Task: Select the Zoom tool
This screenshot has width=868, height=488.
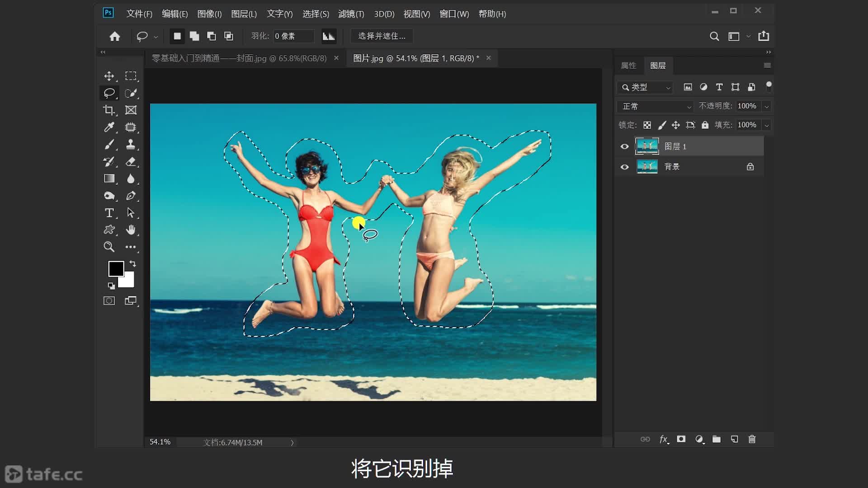Action: 109,247
